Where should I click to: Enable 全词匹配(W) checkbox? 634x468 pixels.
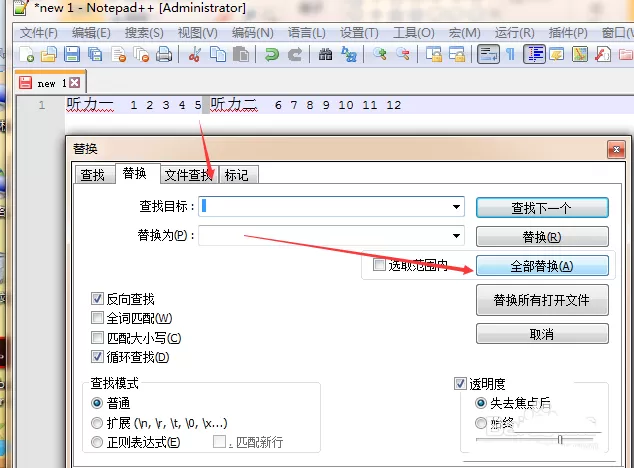coord(97,318)
